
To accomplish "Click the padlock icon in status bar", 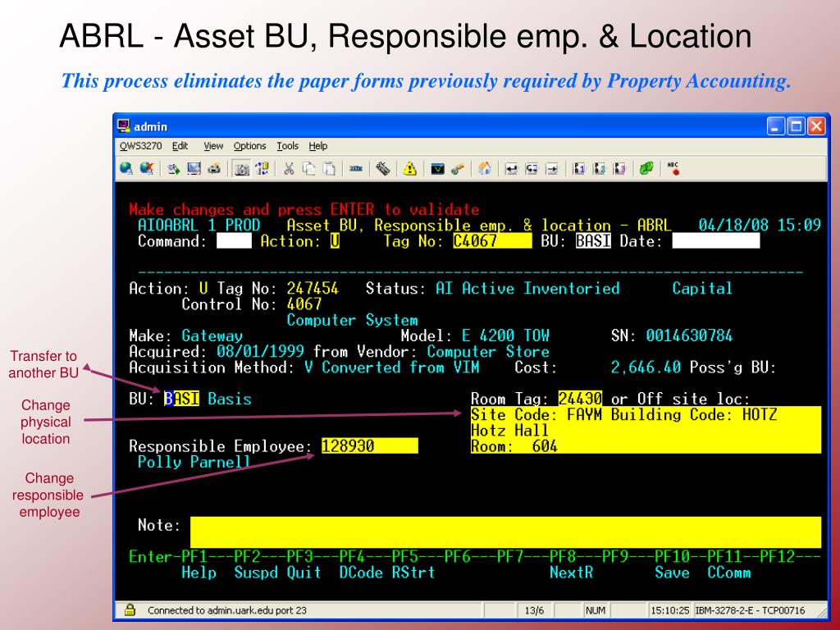I will 130,609.
